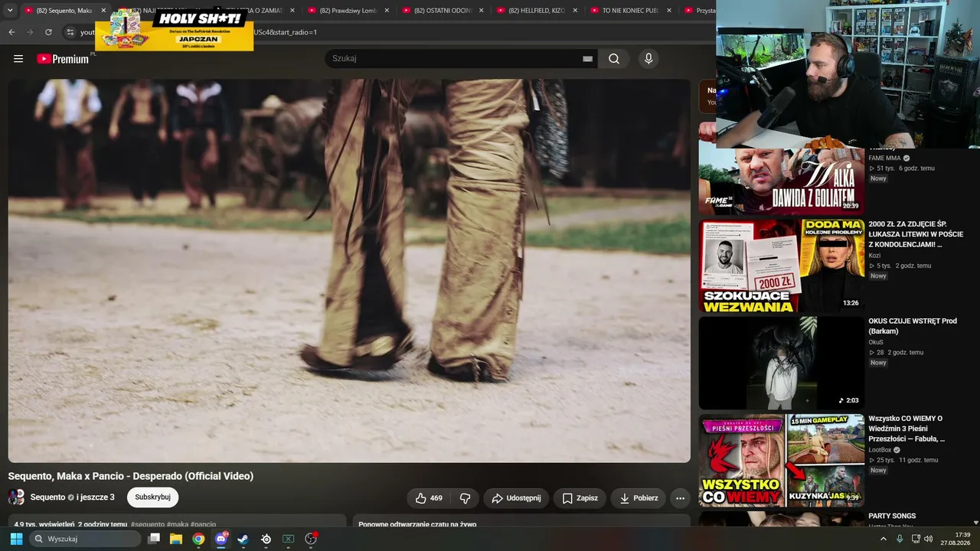Image resolution: width=980 pixels, height=551 pixels.
Task: Download the video with Pobierz
Action: pos(639,498)
